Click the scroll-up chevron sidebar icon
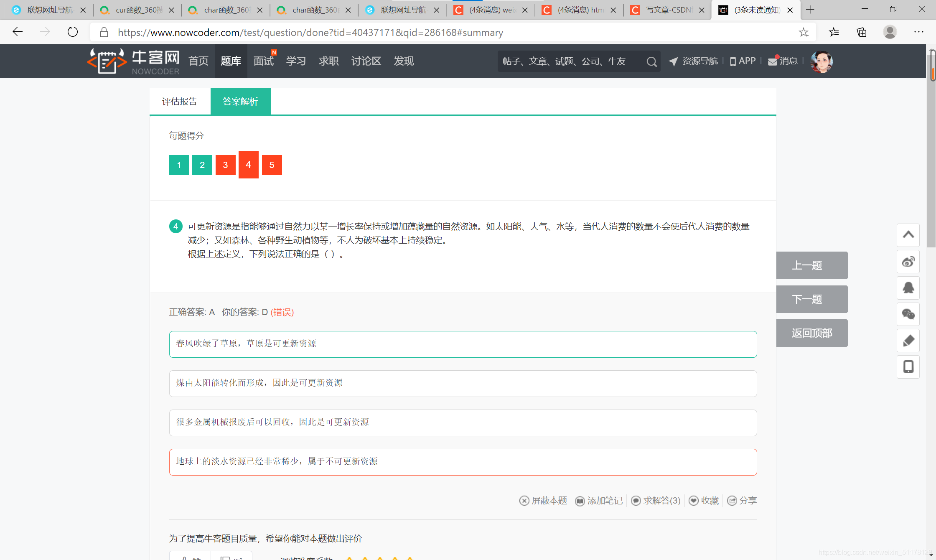The height and width of the screenshot is (560, 936). pos(908,235)
